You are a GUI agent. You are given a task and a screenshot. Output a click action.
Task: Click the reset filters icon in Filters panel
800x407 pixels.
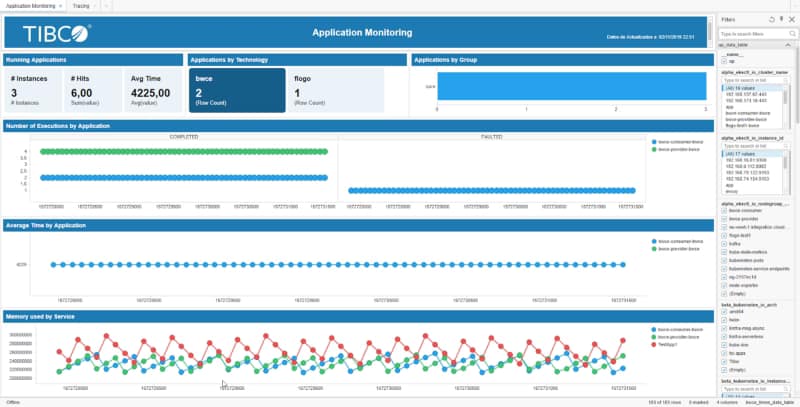(x=770, y=19)
